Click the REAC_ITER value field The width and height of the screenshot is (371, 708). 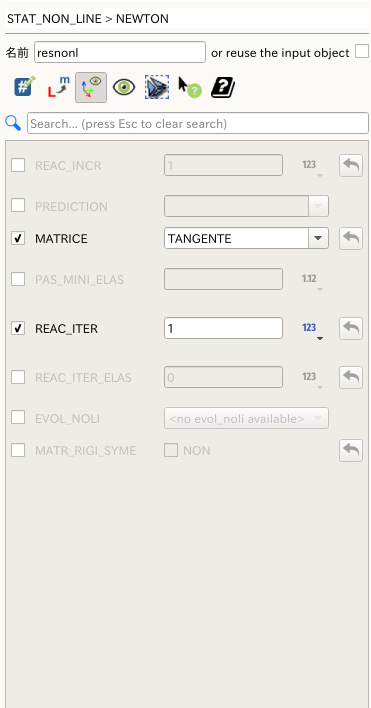(223, 328)
